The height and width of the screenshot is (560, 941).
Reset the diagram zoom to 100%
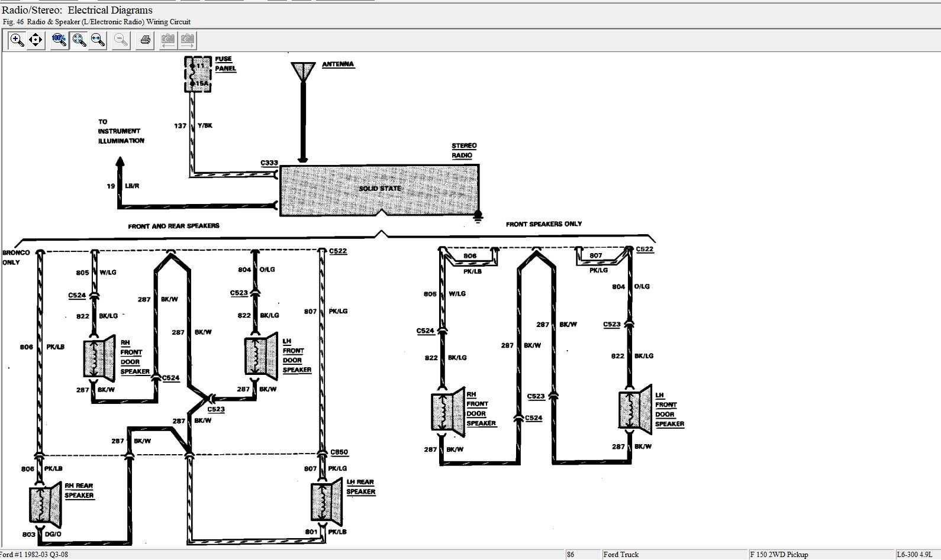pyautogui.click(x=59, y=40)
